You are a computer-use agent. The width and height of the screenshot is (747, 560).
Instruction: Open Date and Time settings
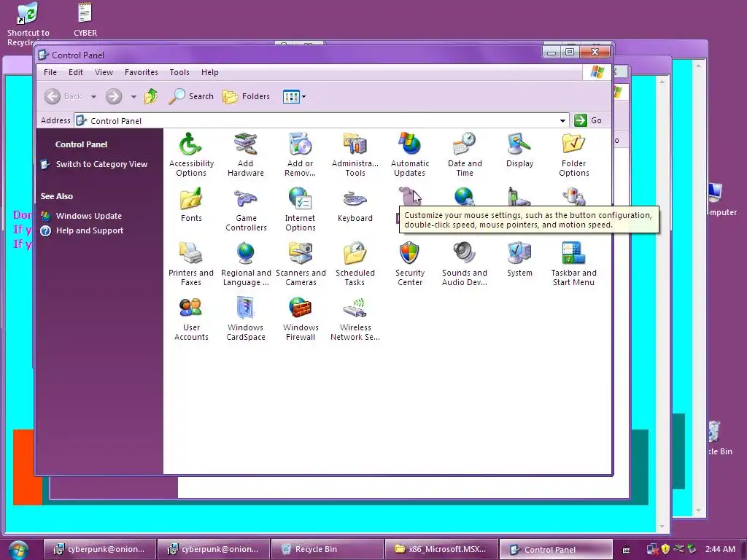[x=465, y=155]
